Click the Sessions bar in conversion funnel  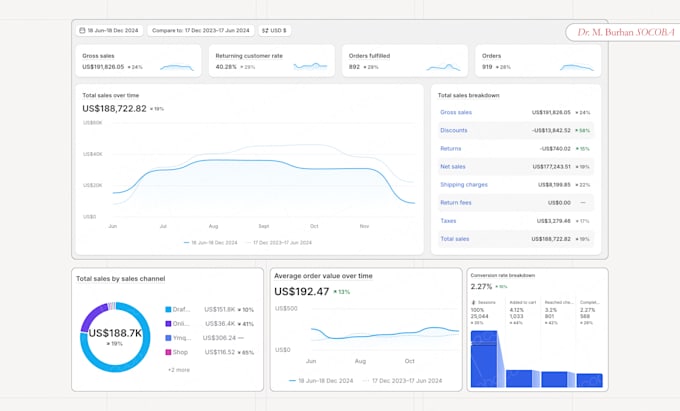(484, 359)
